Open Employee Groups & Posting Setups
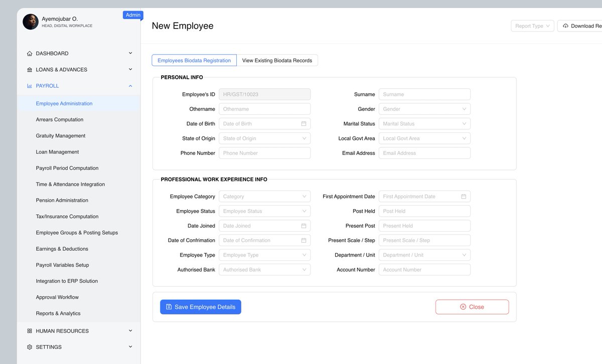The image size is (602, 364). (79, 233)
